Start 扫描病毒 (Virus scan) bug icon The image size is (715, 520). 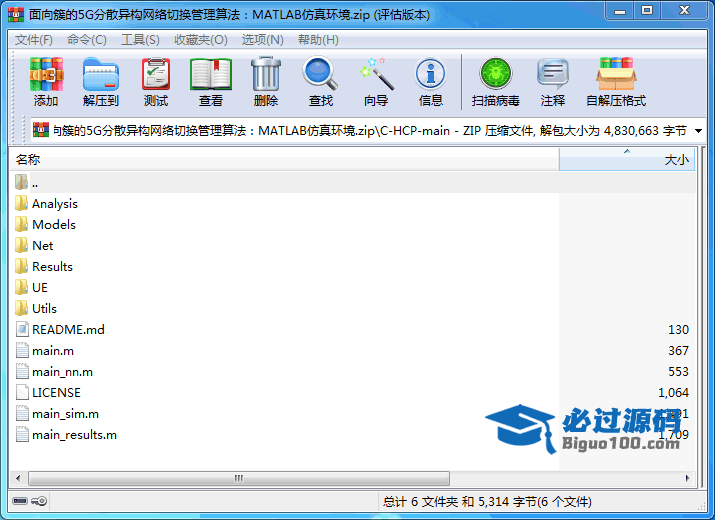click(496, 73)
